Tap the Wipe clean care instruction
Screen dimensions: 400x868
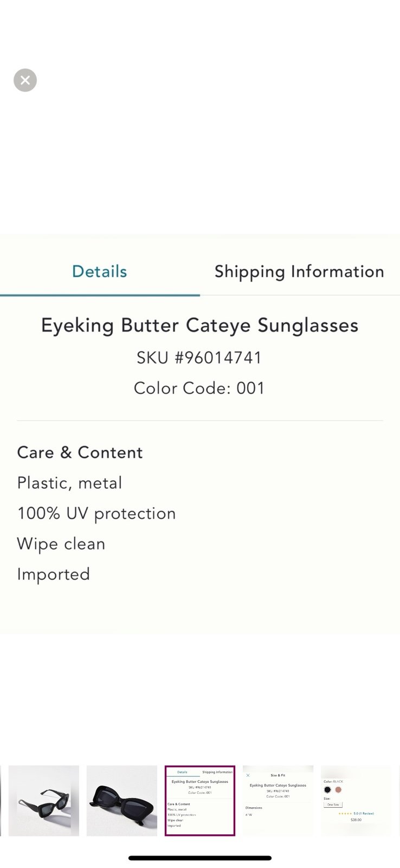point(61,544)
